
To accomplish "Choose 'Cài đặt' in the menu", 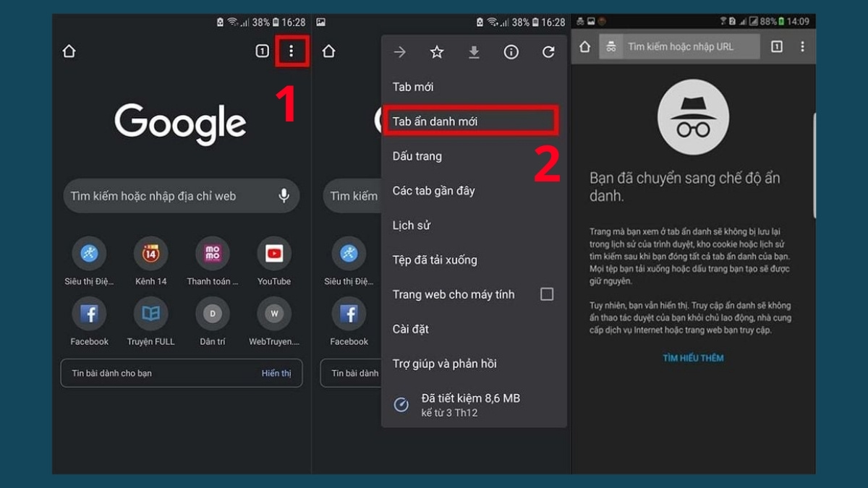I will click(411, 328).
